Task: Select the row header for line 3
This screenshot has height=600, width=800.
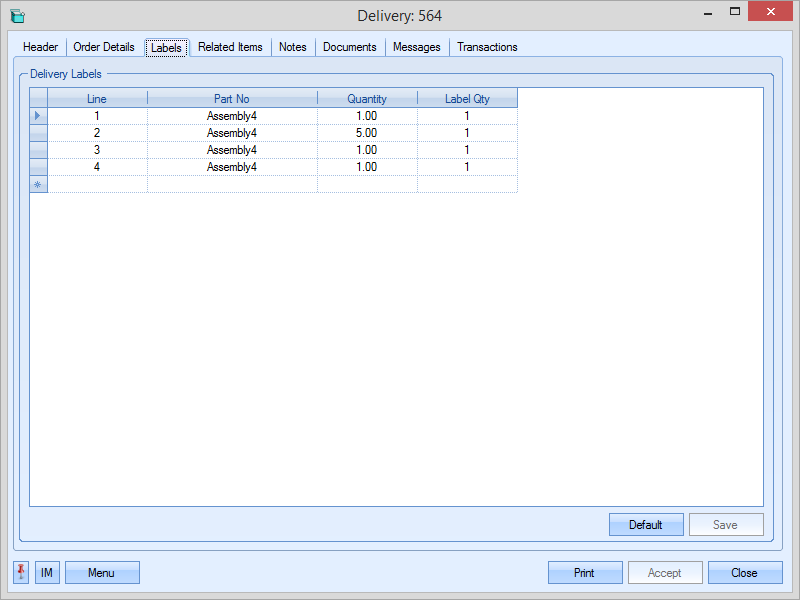Action: point(38,150)
